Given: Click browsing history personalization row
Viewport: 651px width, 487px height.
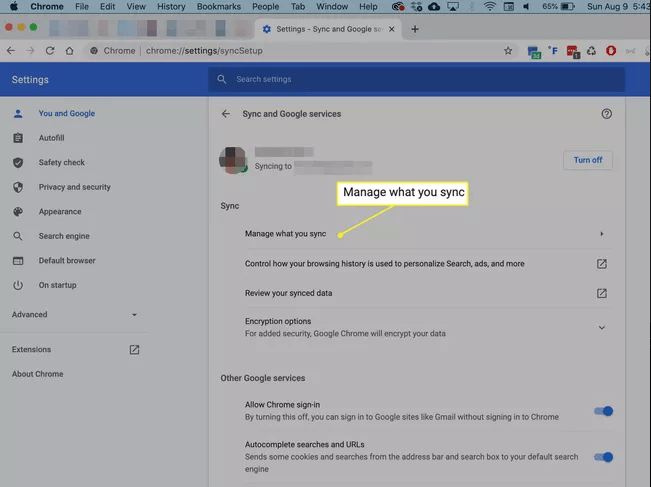Looking at the screenshot, I should pyautogui.click(x=428, y=264).
